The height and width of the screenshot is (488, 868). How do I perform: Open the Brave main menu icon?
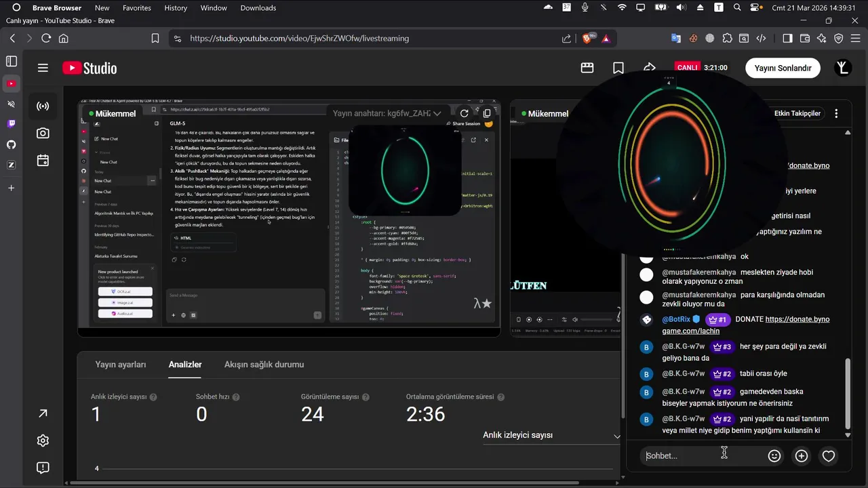click(x=856, y=39)
